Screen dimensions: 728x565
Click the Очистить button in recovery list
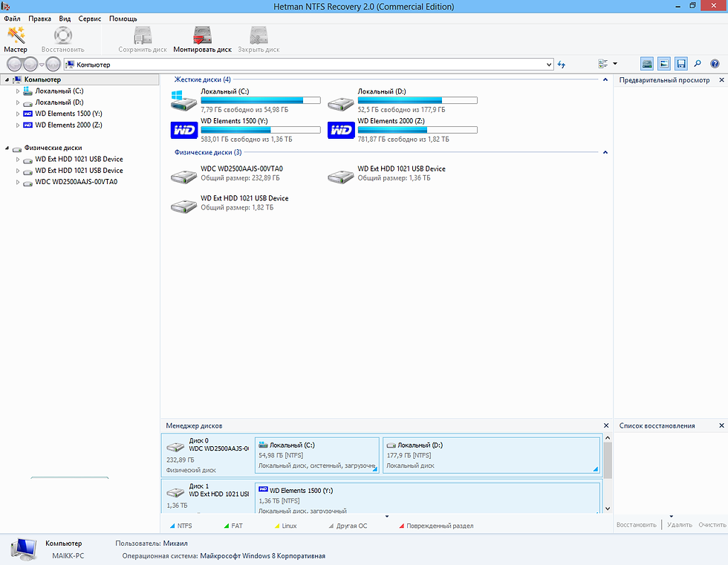point(712,525)
